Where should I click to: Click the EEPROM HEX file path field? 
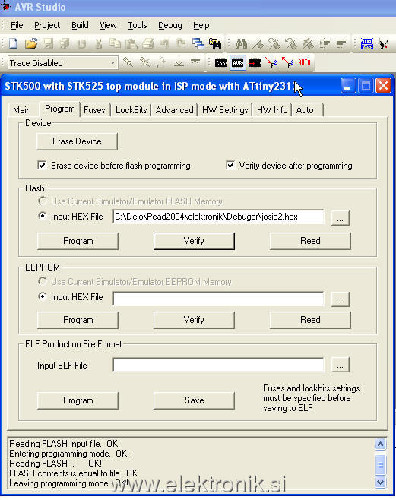pyautogui.click(x=218, y=299)
